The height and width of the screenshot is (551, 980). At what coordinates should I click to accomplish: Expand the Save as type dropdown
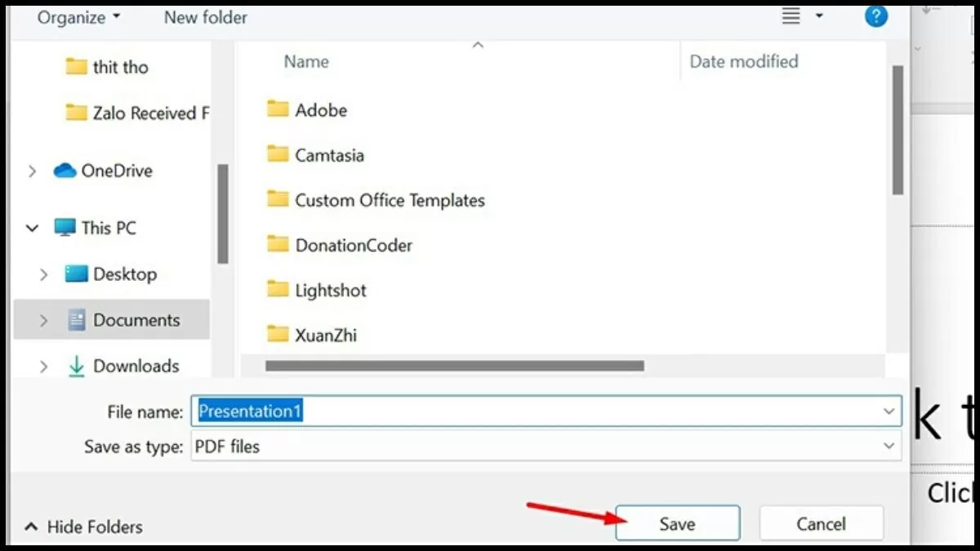pyautogui.click(x=889, y=447)
